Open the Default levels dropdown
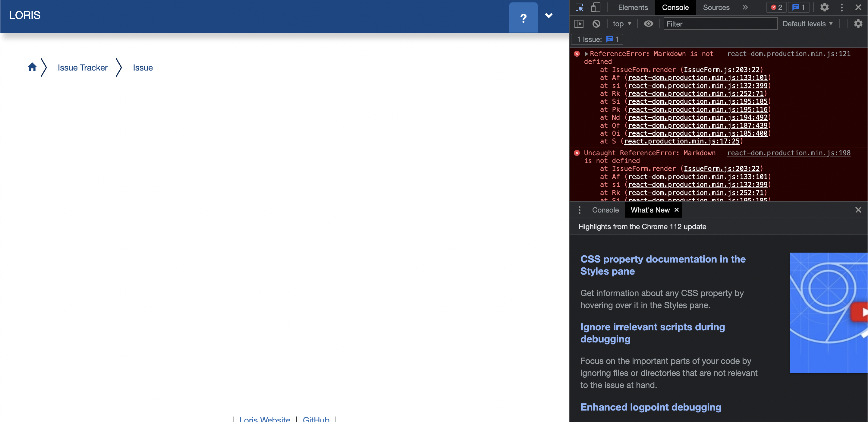The width and height of the screenshot is (868, 422). pyautogui.click(x=808, y=24)
